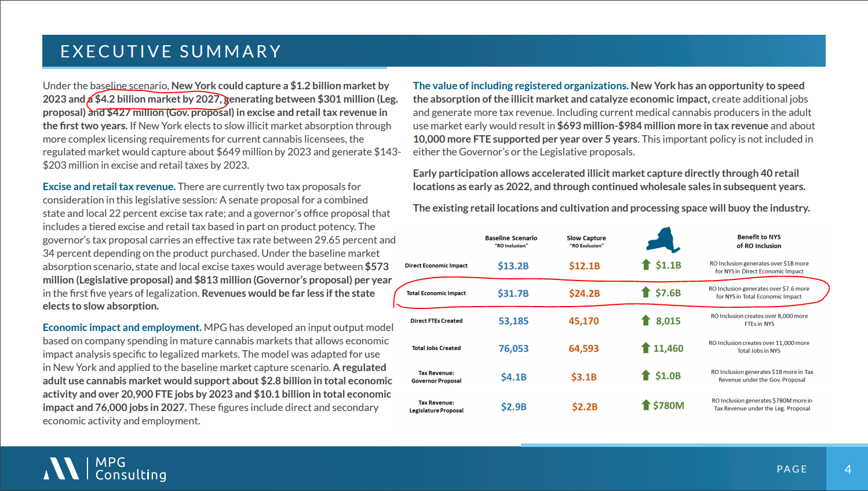Click the $1.1B benefit value
This screenshot has height=491, width=868.
(x=668, y=265)
